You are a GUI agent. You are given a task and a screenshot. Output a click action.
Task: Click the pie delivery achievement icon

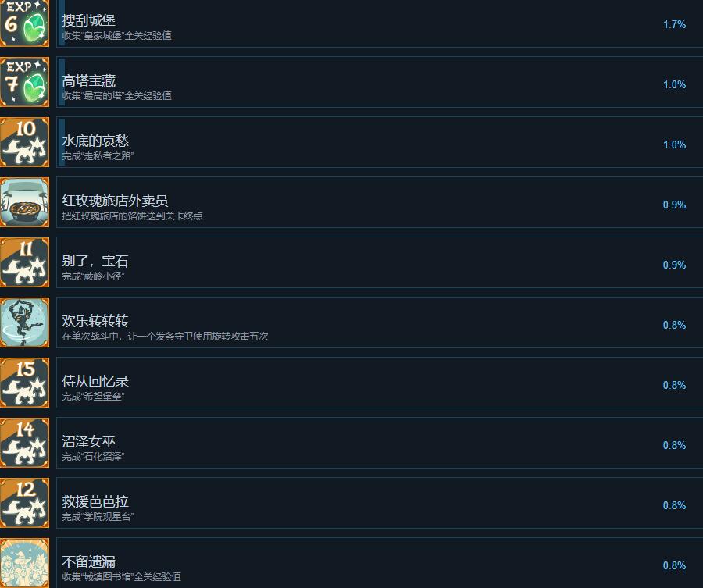[x=24, y=202]
